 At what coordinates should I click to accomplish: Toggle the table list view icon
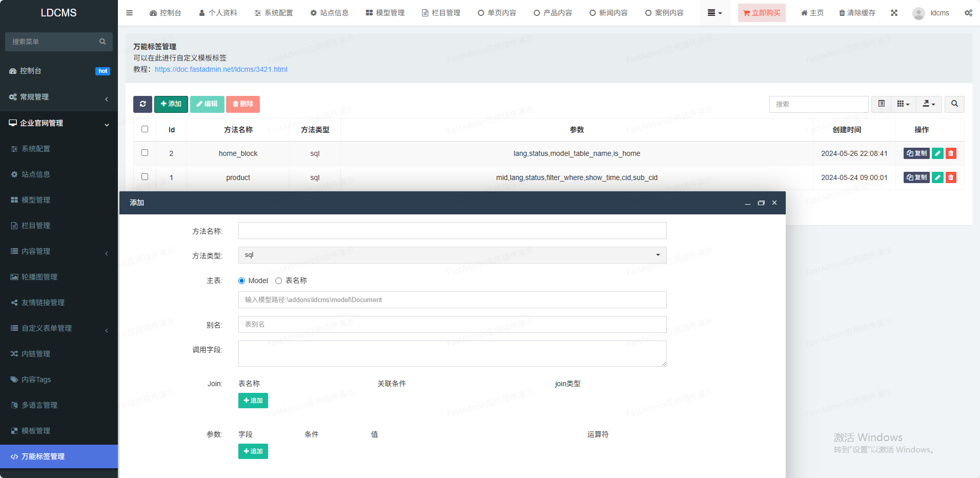click(881, 104)
